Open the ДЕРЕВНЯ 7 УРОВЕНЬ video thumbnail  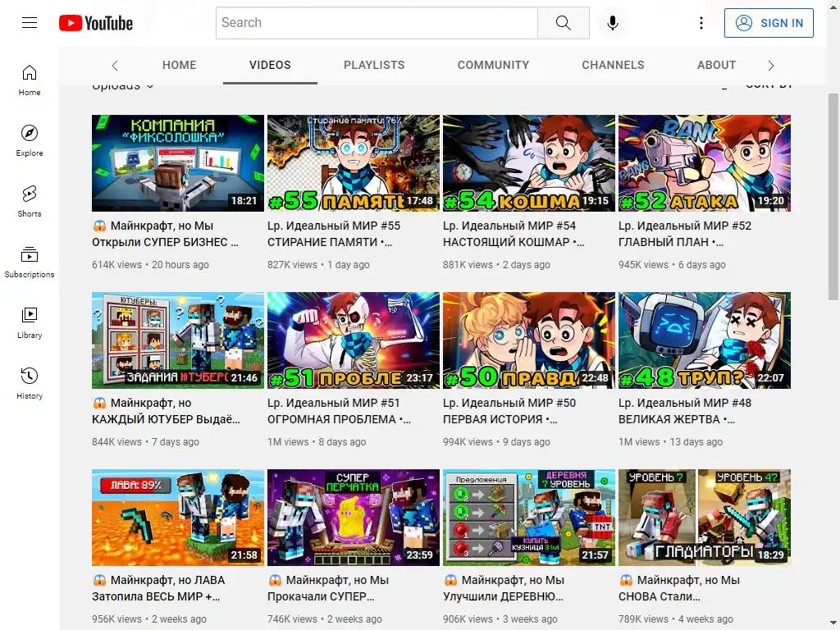click(529, 518)
